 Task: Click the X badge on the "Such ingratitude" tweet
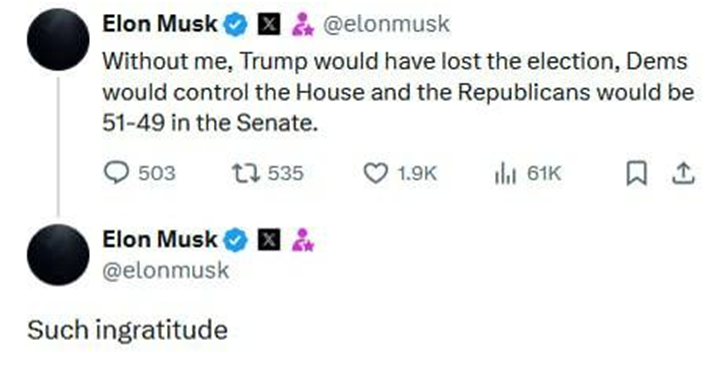pyautogui.click(x=269, y=240)
